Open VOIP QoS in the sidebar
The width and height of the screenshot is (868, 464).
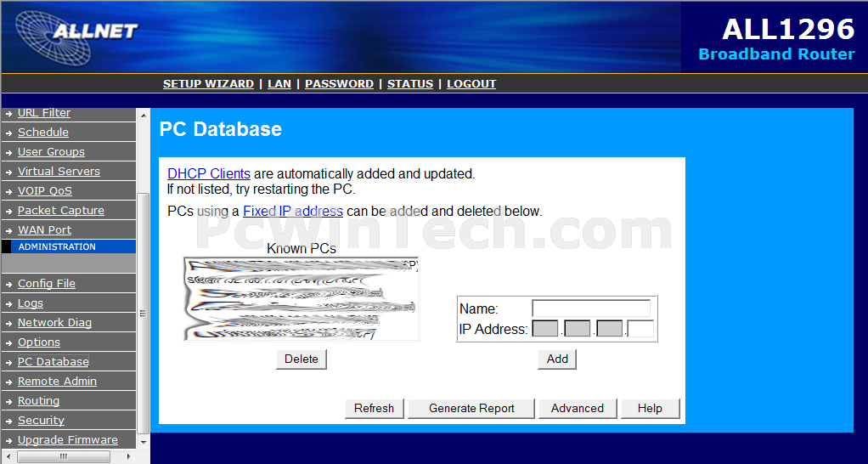click(x=45, y=191)
